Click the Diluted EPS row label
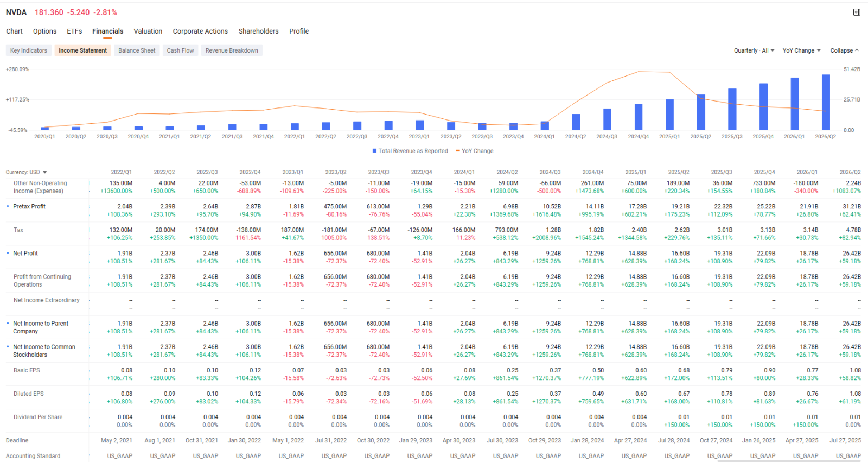The image size is (868, 462). [x=29, y=394]
